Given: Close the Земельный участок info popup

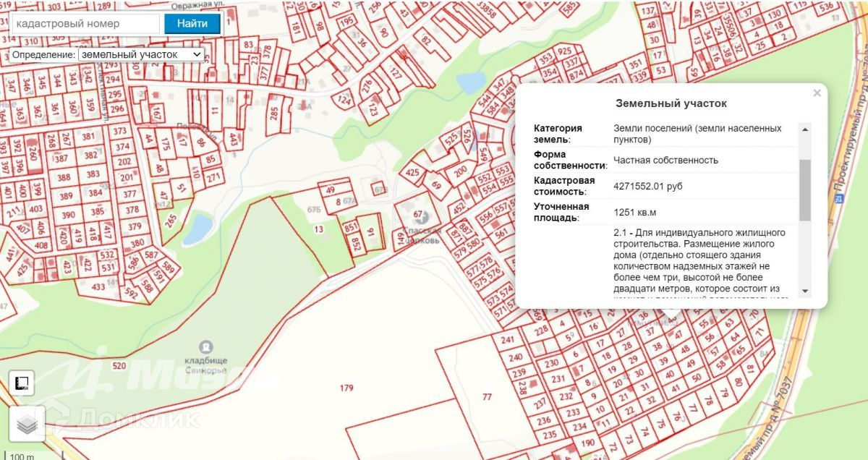Looking at the screenshot, I should click(x=817, y=93).
